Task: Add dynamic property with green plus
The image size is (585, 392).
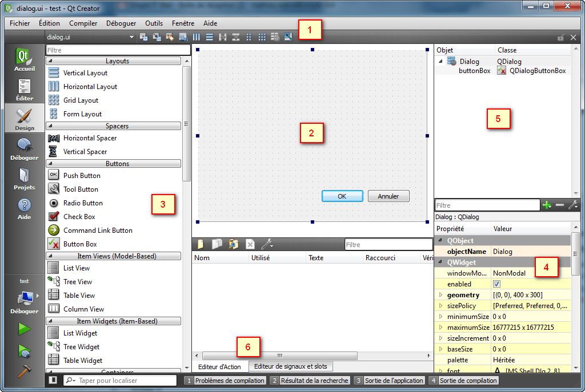Action: (x=547, y=205)
